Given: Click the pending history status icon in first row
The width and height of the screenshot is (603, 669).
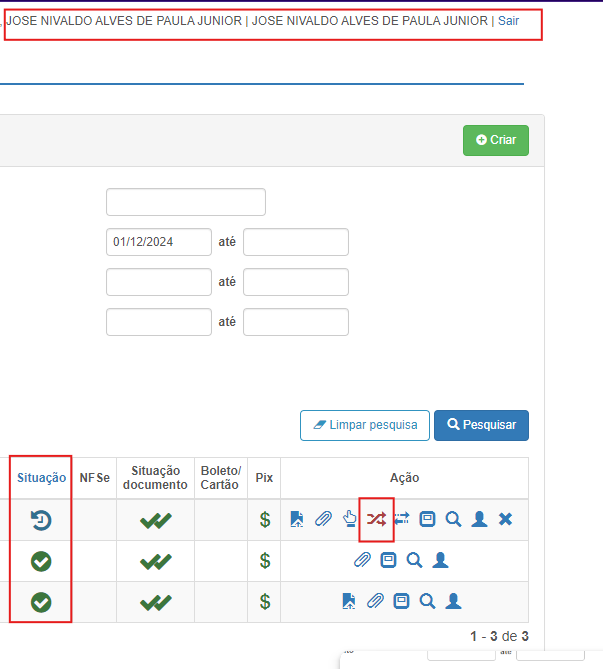Looking at the screenshot, I should (x=41, y=519).
